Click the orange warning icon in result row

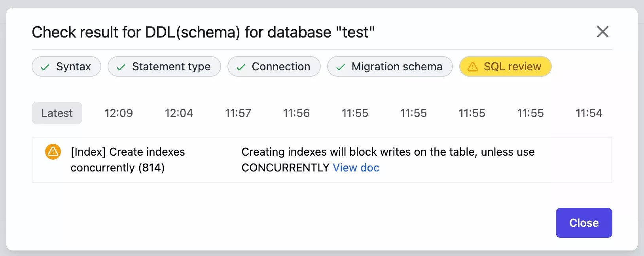tap(53, 152)
